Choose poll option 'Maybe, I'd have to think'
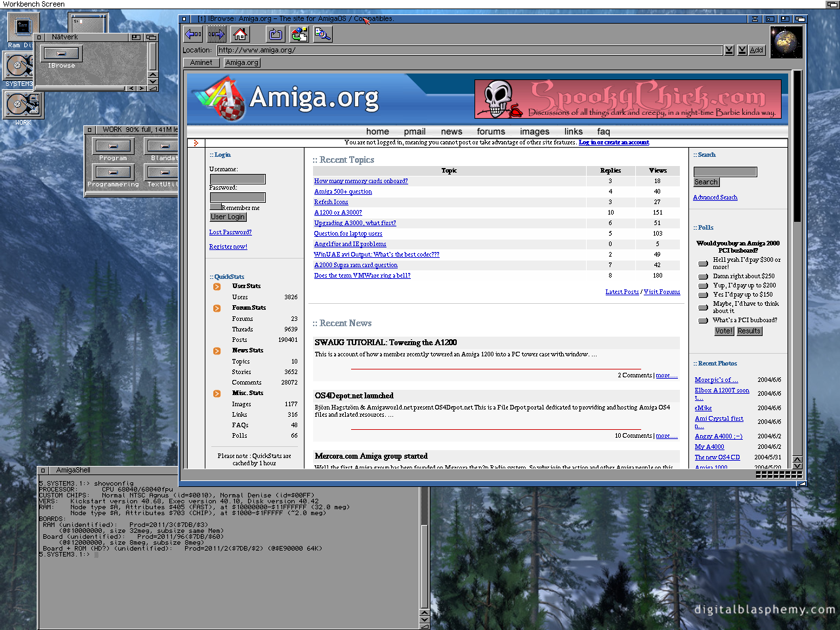The width and height of the screenshot is (840, 630). (703, 306)
